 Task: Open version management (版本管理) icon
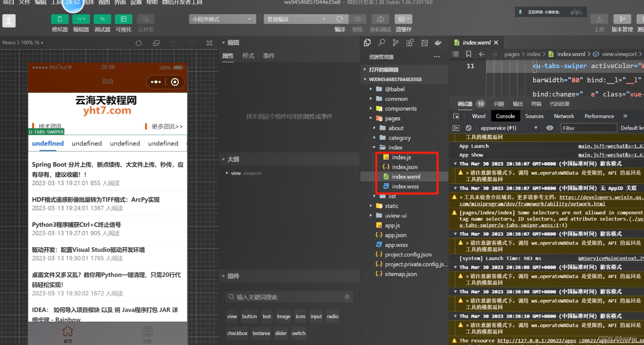pos(622,19)
